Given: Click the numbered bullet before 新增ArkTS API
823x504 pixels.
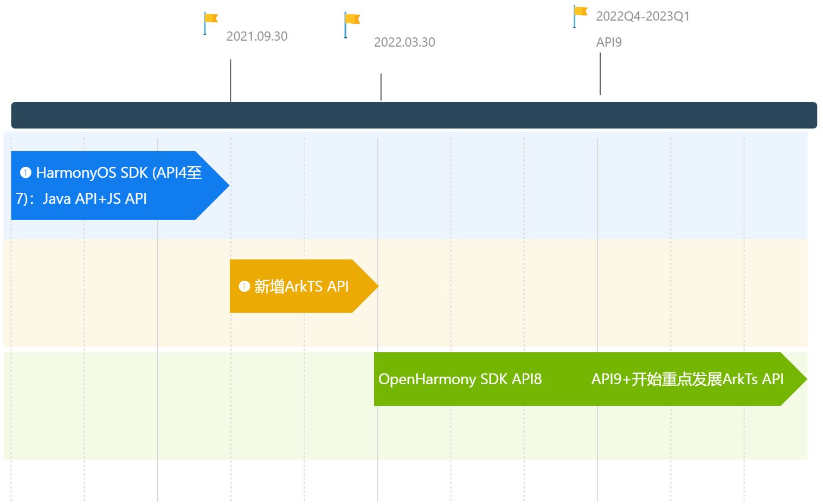Looking at the screenshot, I should click(x=244, y=286).
